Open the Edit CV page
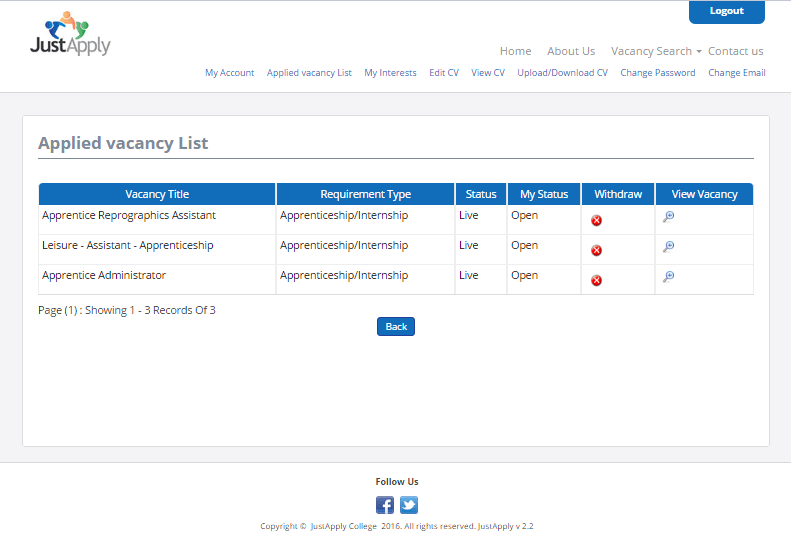Image resolution: width=791 pixels, height=541 pixels. (444, 73)
